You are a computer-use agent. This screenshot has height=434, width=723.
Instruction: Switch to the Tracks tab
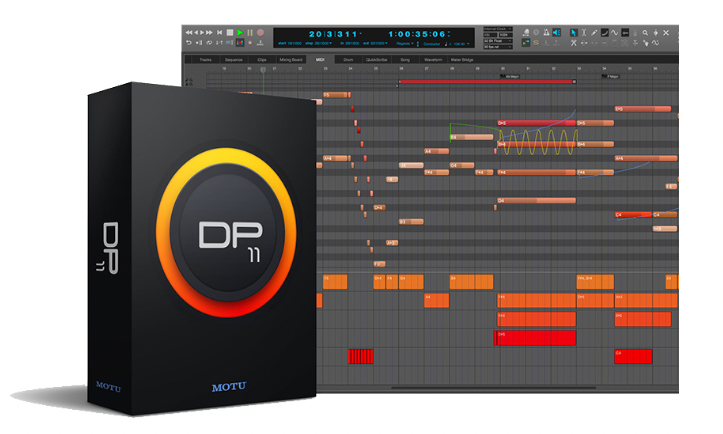point(206,59)
